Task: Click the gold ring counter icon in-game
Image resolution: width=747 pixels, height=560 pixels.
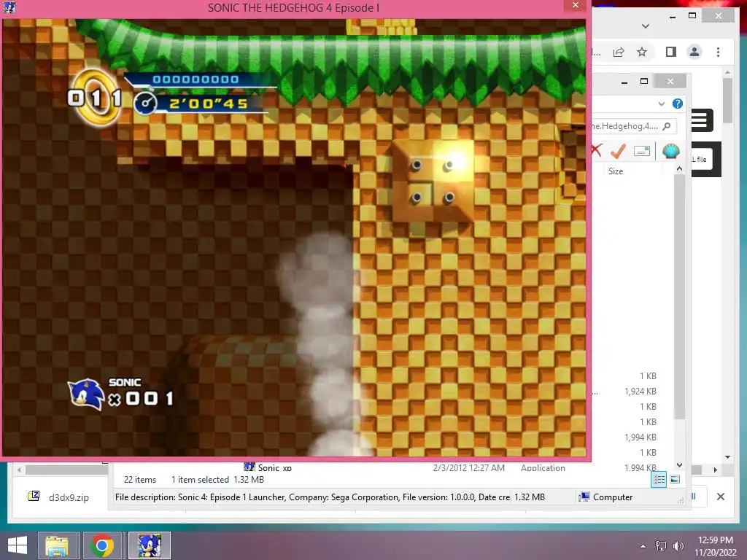Action: click(x=96, y=98)
